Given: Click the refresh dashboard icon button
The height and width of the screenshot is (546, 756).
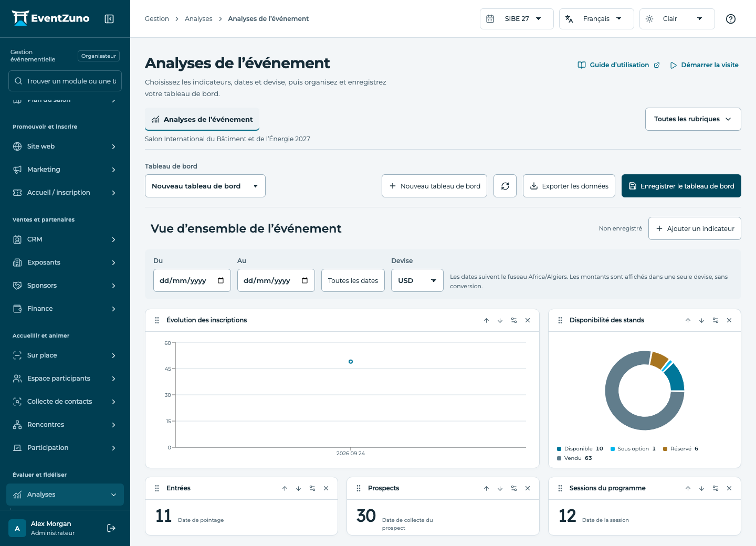Looking at the screenshot, I should 505,186.
